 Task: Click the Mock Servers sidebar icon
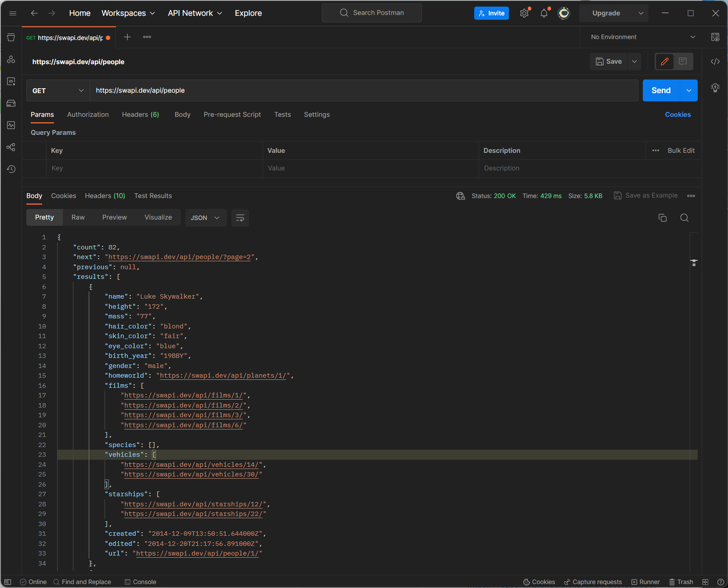[11, 103]
